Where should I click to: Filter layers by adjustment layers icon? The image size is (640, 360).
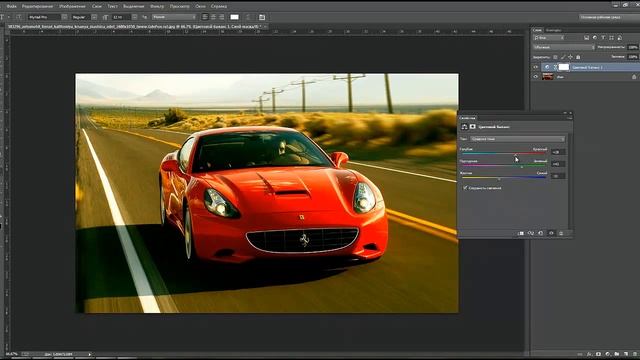pos(595,38)
